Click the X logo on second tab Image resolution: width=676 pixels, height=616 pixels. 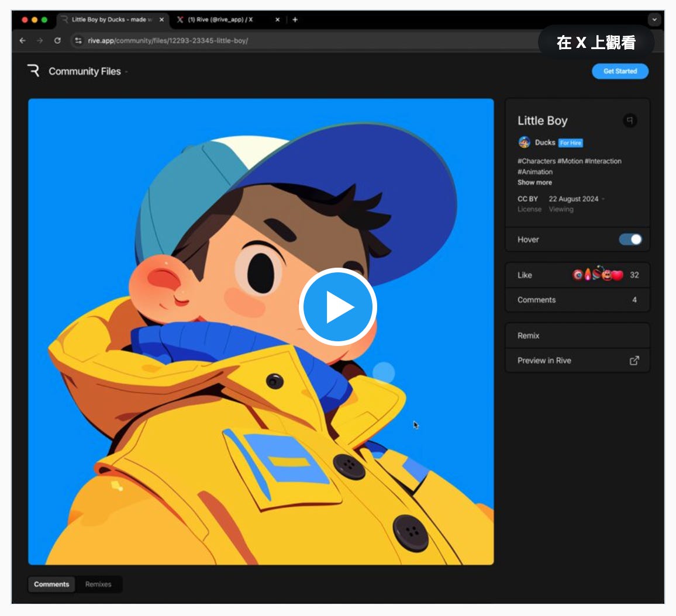[180, 20]
